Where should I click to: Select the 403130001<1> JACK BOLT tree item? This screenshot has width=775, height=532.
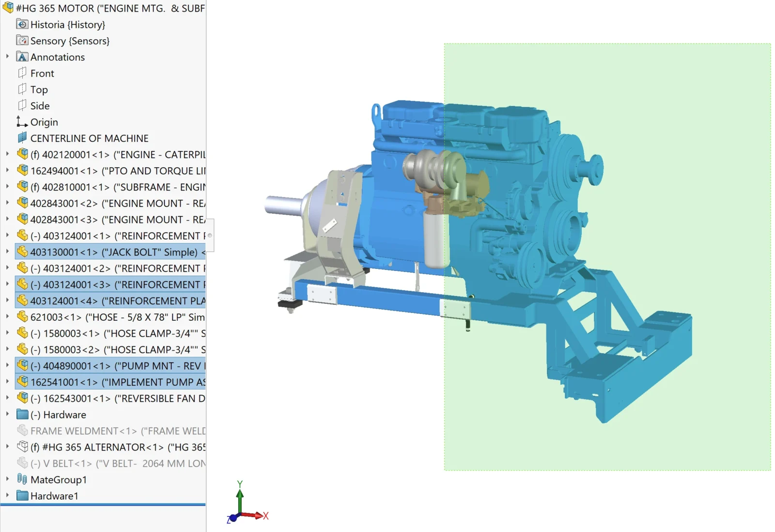coord(110,252)
